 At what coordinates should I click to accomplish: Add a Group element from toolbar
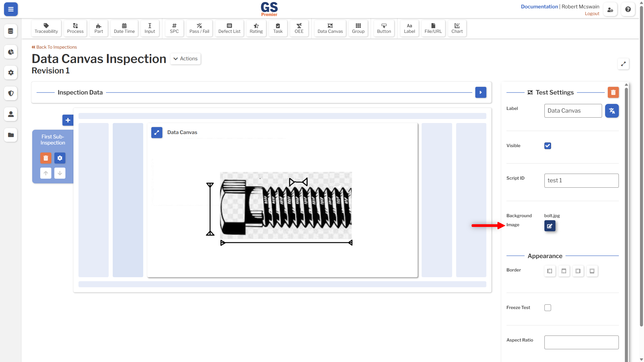pyautogui.click(x=358, y=28)
